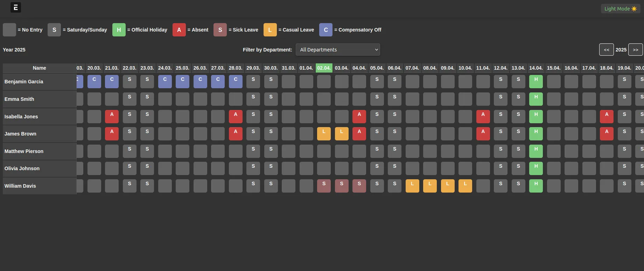Image resolution: width=644 pixels, height=271 pixels.
Task: Toggle Light Mode switch
Action: pyautogui.click(x=620, y=9)
